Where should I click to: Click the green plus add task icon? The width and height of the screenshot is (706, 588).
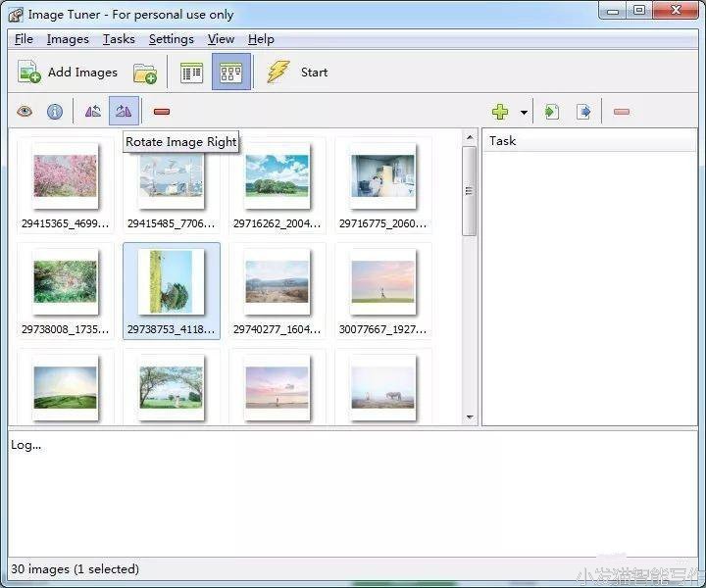[500, 112]
